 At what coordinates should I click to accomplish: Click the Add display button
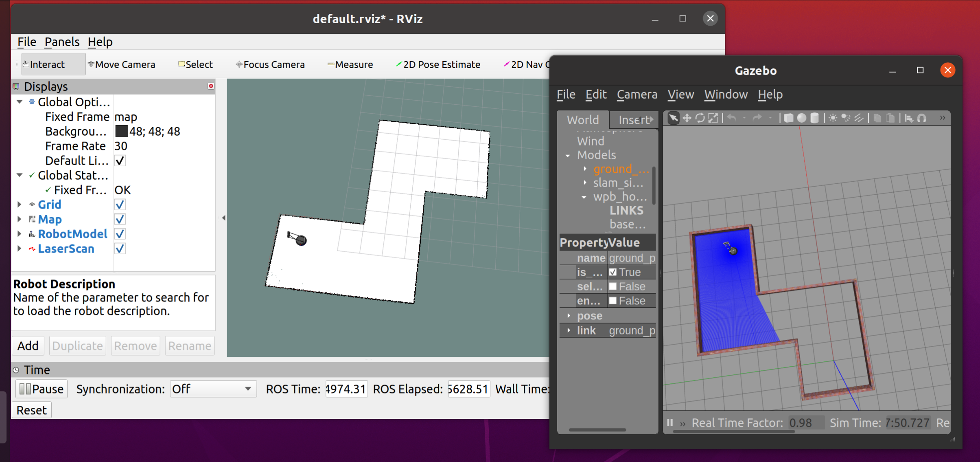[28, 346]
